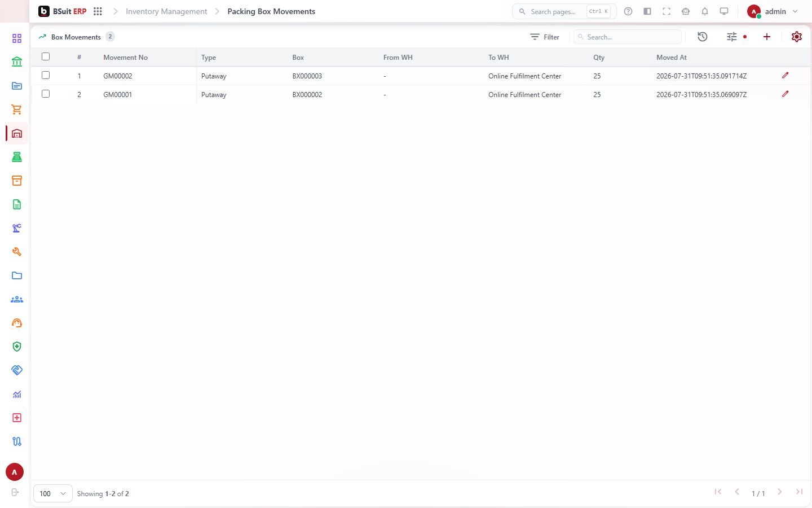Sort by Moved At column header
Image resolution: width=812 pixels, height=508 pixels.
[672, 57]
